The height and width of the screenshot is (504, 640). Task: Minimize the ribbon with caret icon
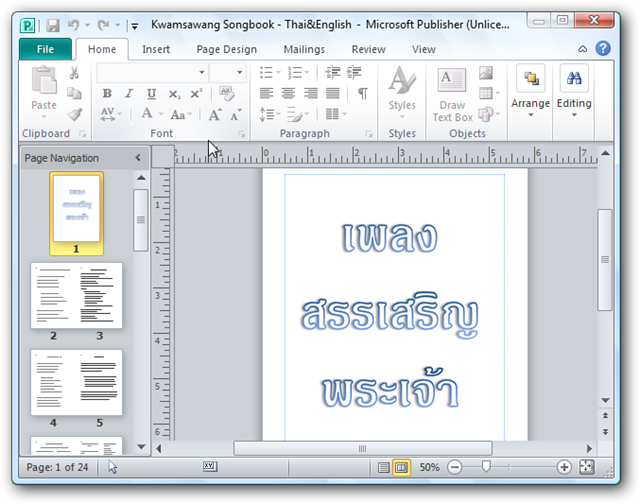[x=582, y=49]
